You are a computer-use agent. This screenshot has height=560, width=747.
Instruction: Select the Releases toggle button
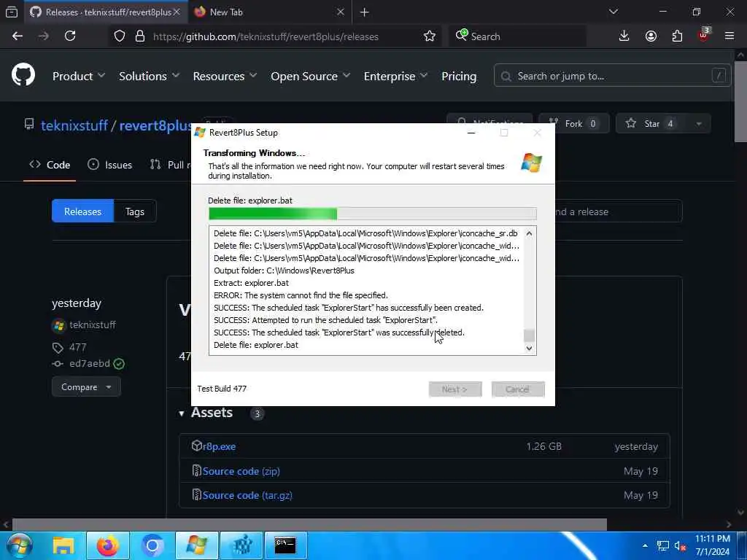(83, 211)
